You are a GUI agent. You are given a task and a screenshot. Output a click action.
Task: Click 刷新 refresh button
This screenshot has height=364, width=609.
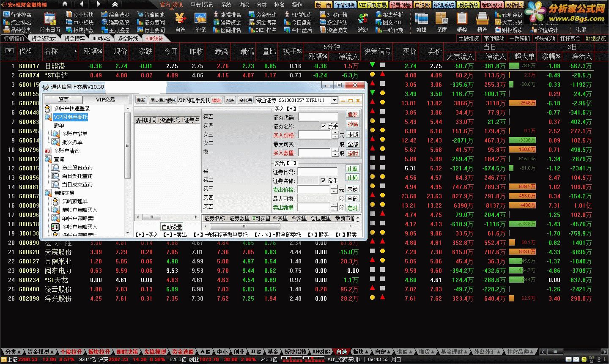click(141, 100)
